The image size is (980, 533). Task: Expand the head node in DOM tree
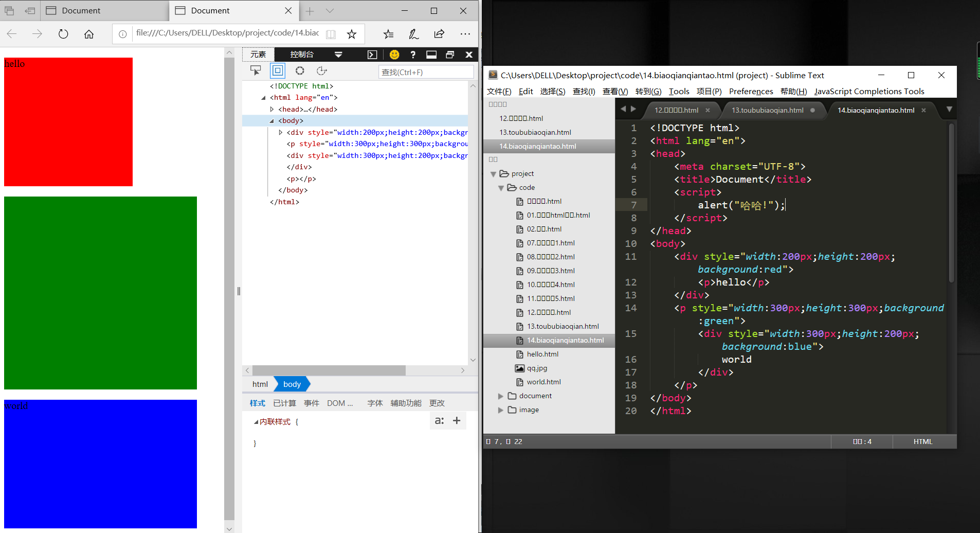(x=272, y=109)
